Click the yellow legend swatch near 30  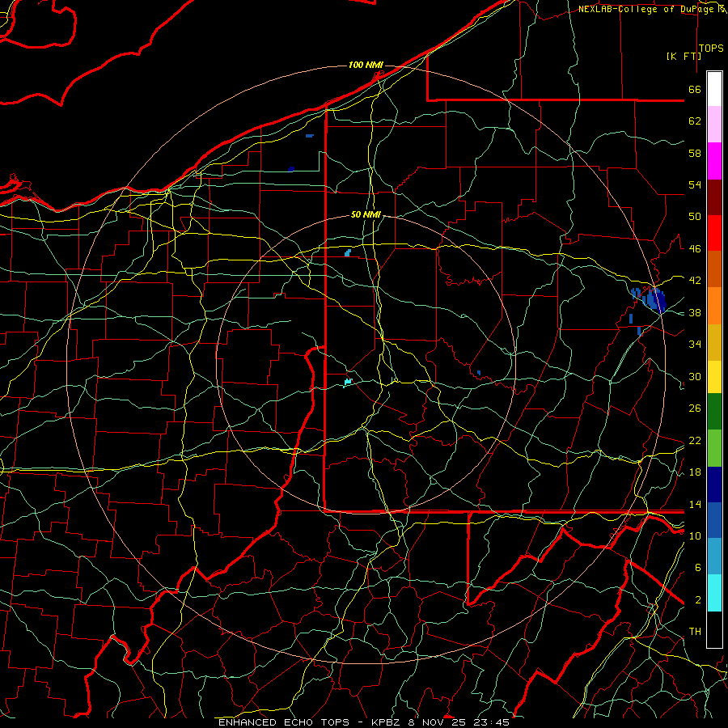pyautogui.click(x=714, y=376)
